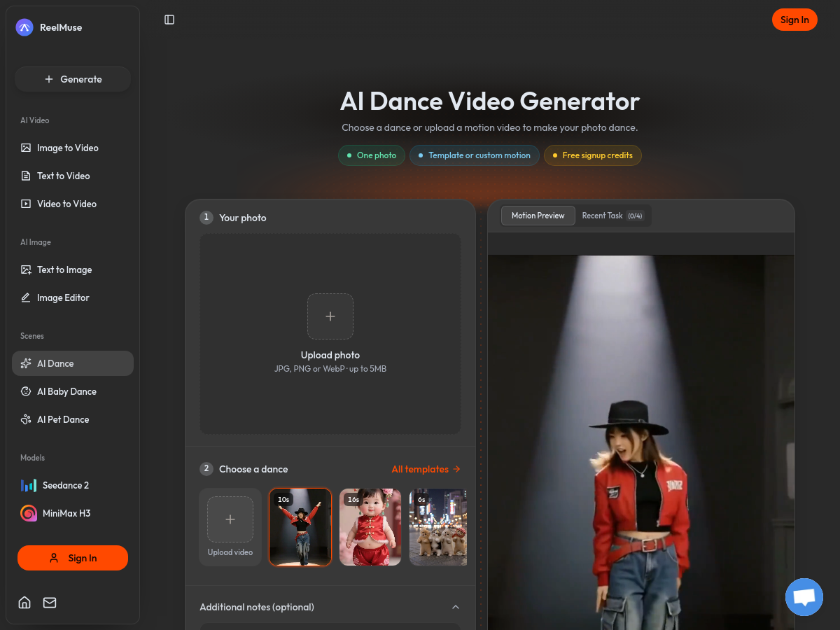Open the Seedance 2 model
Viewport: 840px width, 630px height.
point(73,485)
